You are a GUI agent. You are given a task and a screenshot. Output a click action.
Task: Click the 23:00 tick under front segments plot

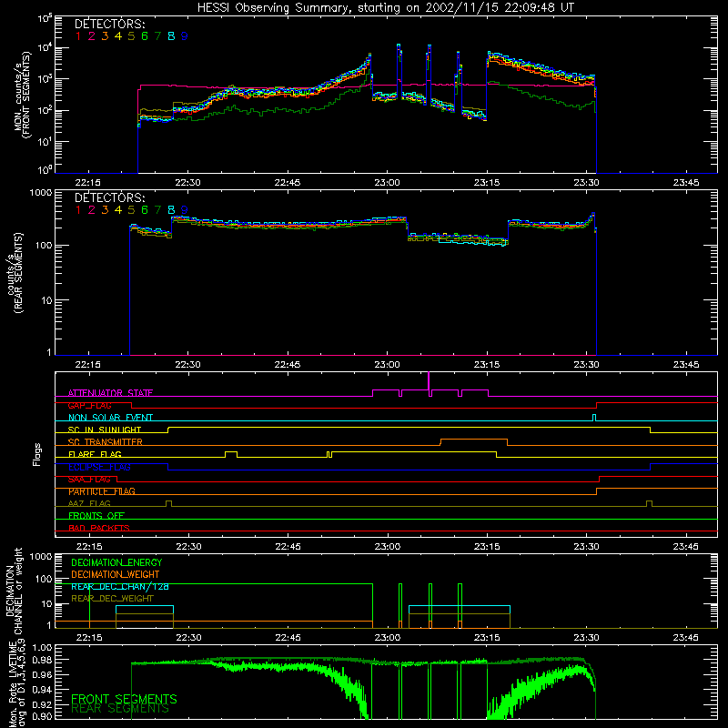coord(387,183)
